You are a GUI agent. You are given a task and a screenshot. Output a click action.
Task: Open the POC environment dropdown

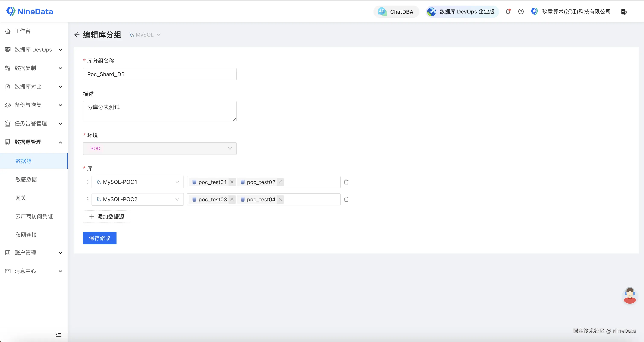(159, 149)
